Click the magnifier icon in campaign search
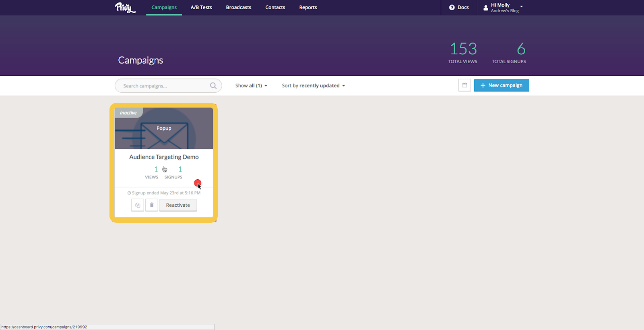 (x=213, y=86)
